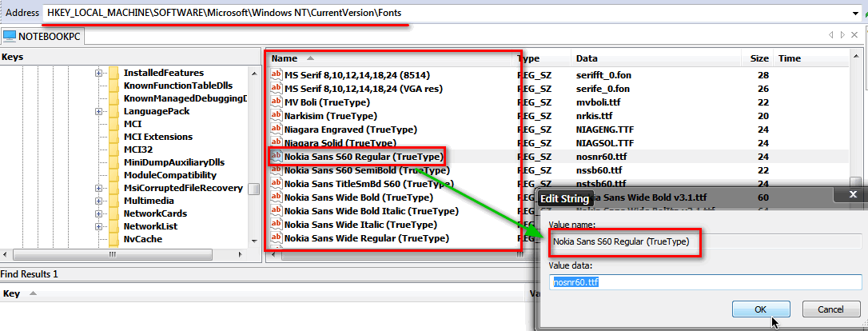Viewport: 868px width, 331px height.
Task: Expand the Multimedia key
Action: (98, 201)
